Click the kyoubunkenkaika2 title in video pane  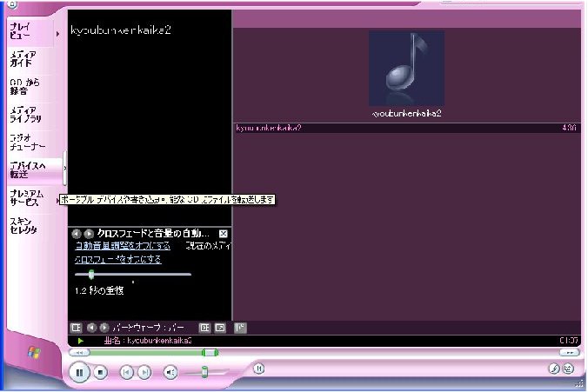(121, 30)
